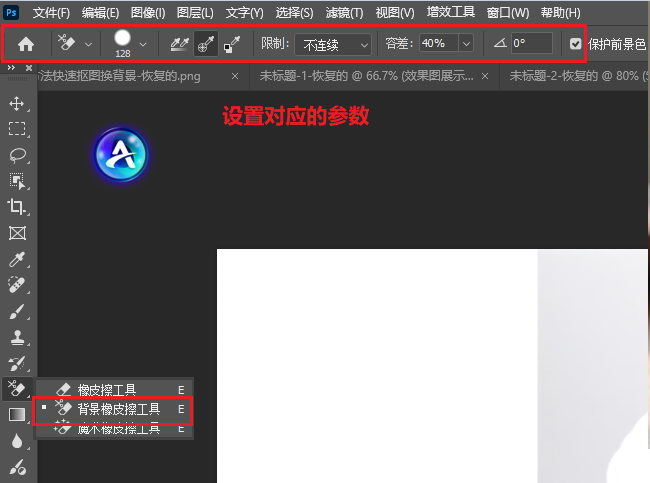
Task: Click the 容差 field showing 40%
Action: point(439,43)
